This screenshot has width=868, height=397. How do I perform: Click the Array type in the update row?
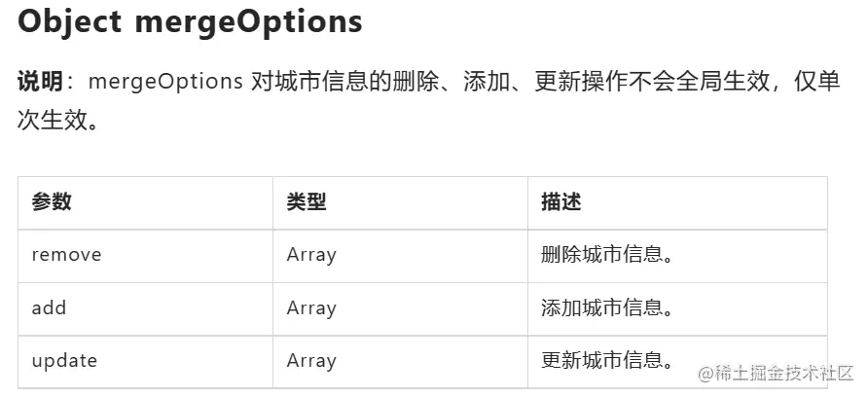[311, 360]
